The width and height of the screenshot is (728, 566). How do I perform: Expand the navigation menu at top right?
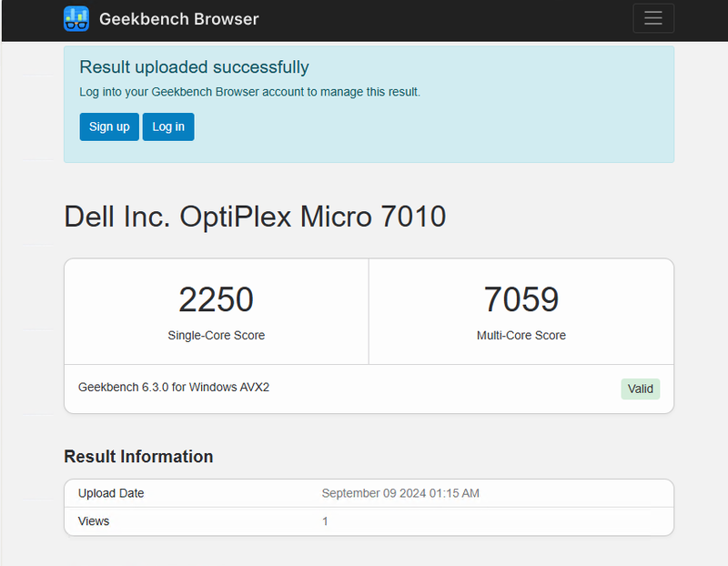pos(652,18)
